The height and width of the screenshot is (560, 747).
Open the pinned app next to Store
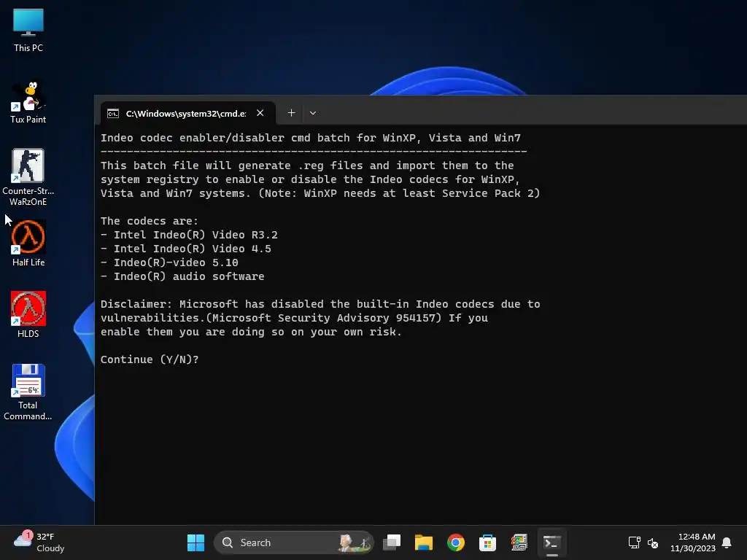pos(519,542)
